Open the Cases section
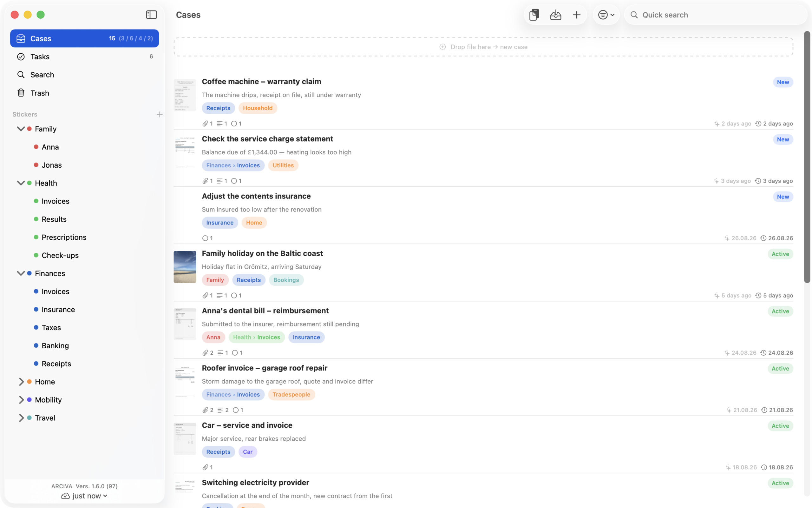Viewport: 812px width, 508px height. [85, 38]
